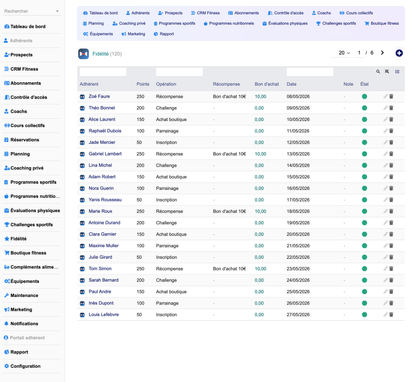416x382 pixels.
Task: Open Abonnements shortcut in top panel
Action: tap(243, 13)
